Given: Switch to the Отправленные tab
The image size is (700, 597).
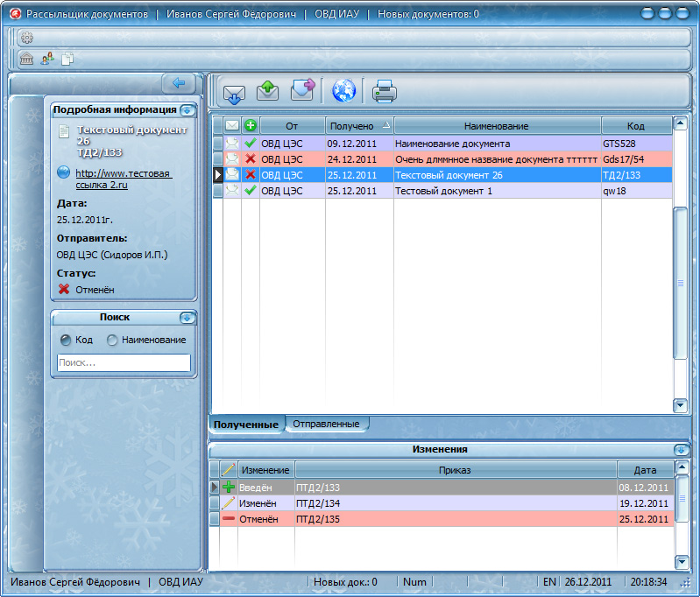Looking at the screenshot, I should tap(326, 424).
